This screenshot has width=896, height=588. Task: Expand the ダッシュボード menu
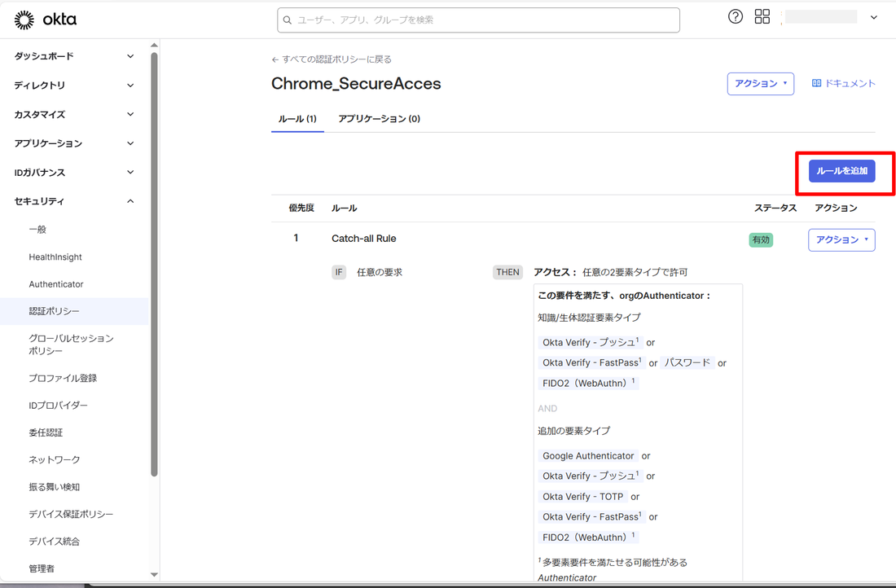(x=74, y=56)
